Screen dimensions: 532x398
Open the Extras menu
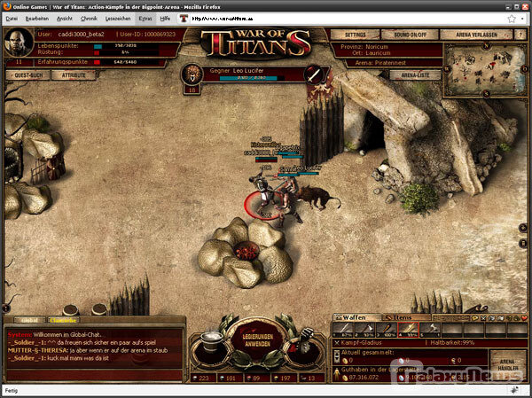(145, 19)
